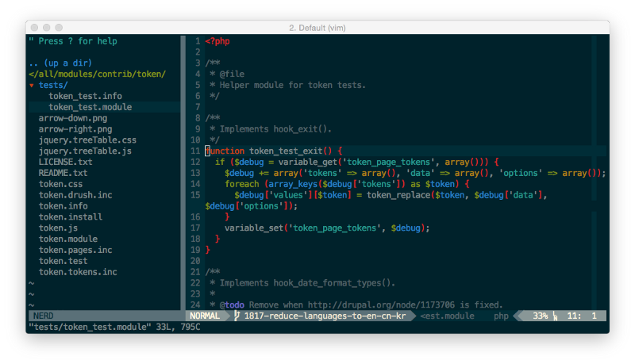
Task: Select token_test.module in NERDTree
Action: click(x=90, y=107)
